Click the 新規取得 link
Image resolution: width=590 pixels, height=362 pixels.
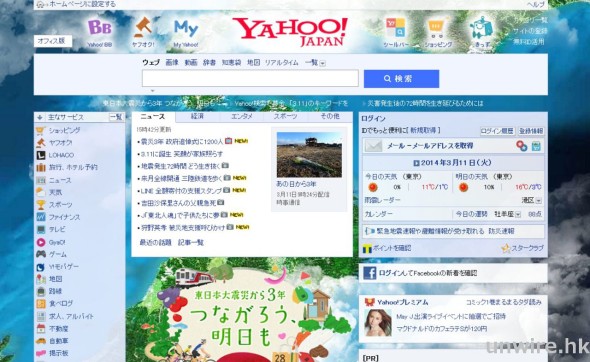click(423, 131)
